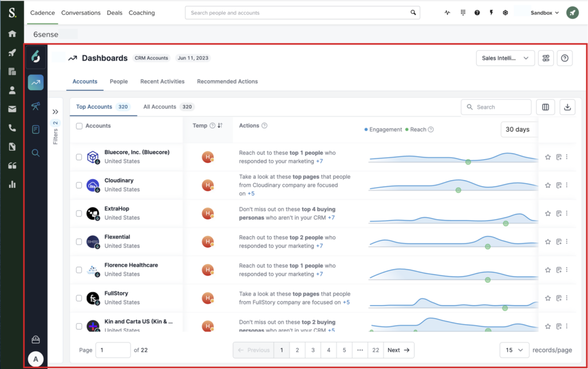The height and width of the screenshot is (369, 588).
Task: Open the 30 days range dropdown
Action: [x=519, y=129]
